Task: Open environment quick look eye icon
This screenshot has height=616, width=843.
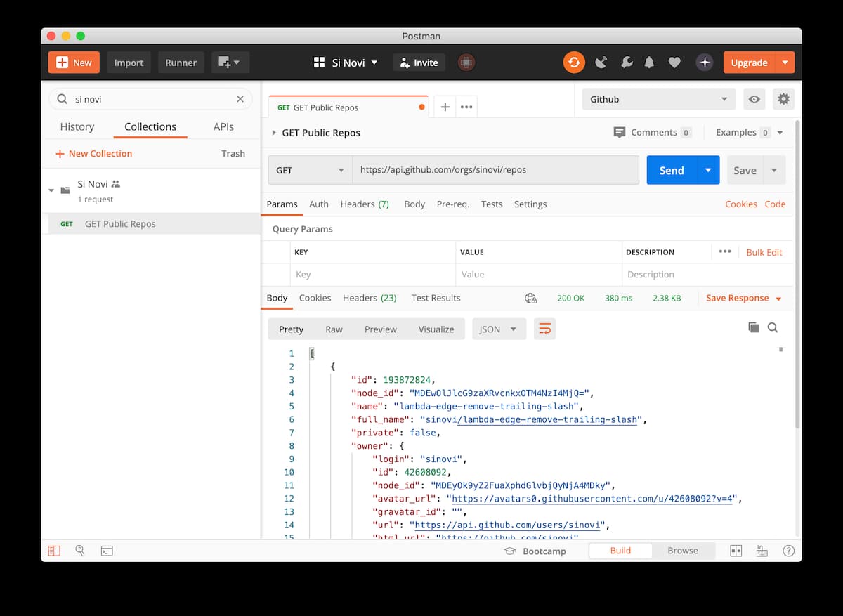Action: tap(754, 99)
